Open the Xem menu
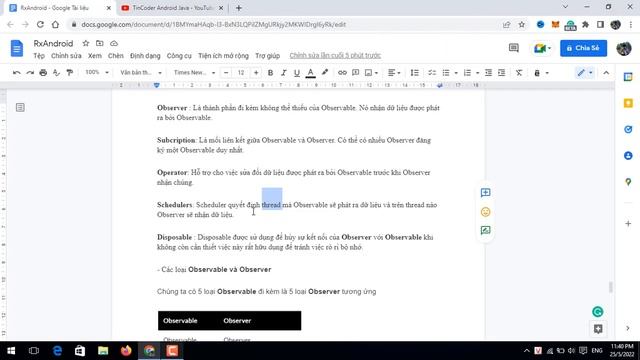Viewport: 640px width, 360px height. (x=95, y=56)
